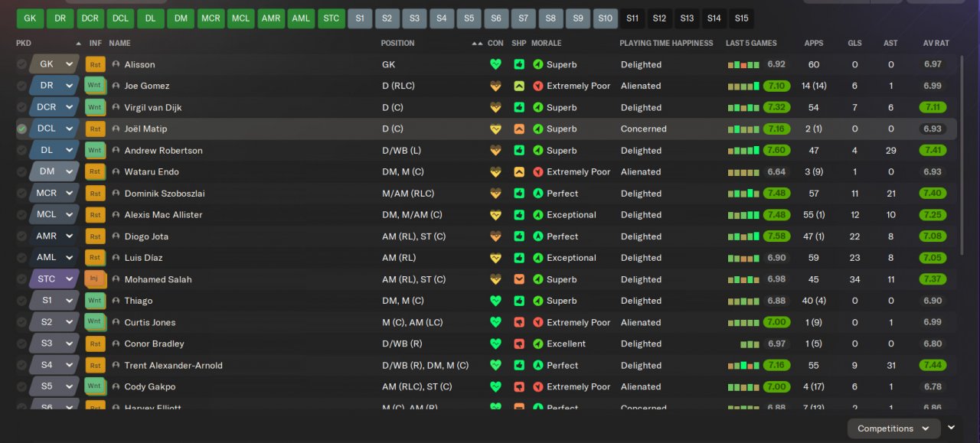Screen dimensions: 980x443
Task: Click Mohamed Salah's 7.37 average rating
Action: click(x=933, y=279)
